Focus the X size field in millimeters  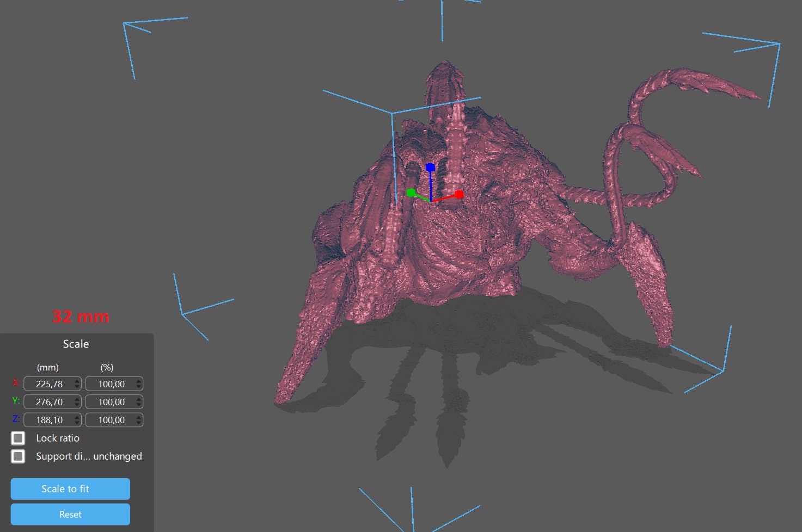(48, 384)
